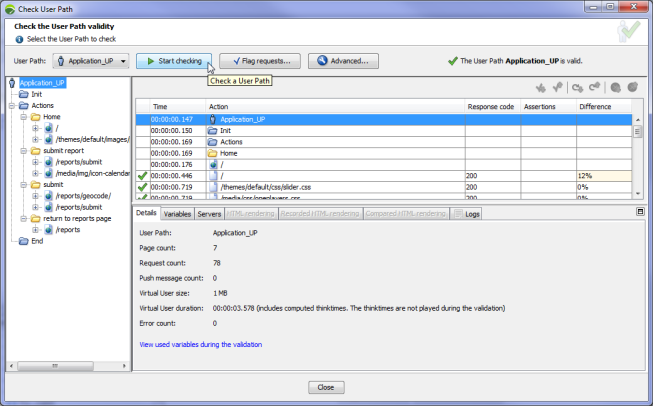653x406 pixels.
Task: Open the Logs tab
Action: click(x=467, y=213)
